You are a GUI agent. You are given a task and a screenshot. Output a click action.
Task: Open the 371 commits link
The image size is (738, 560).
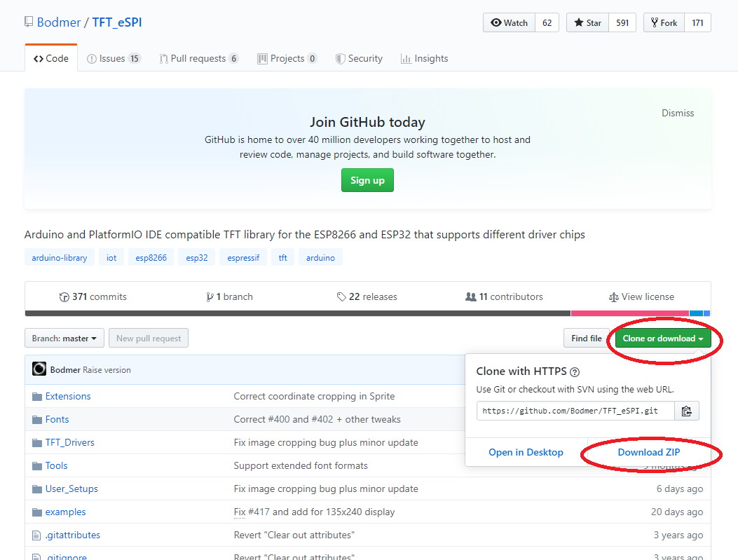pos(93,297)
